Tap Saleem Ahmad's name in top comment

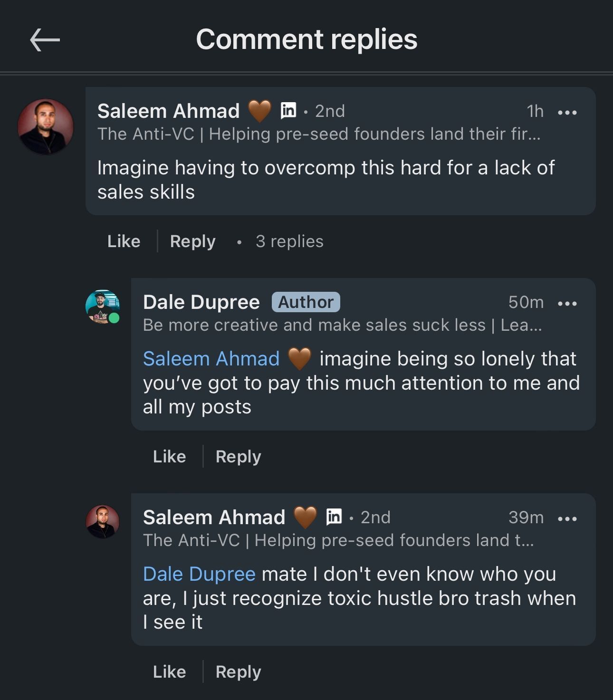pyautogui.click(x=168, y=111)
